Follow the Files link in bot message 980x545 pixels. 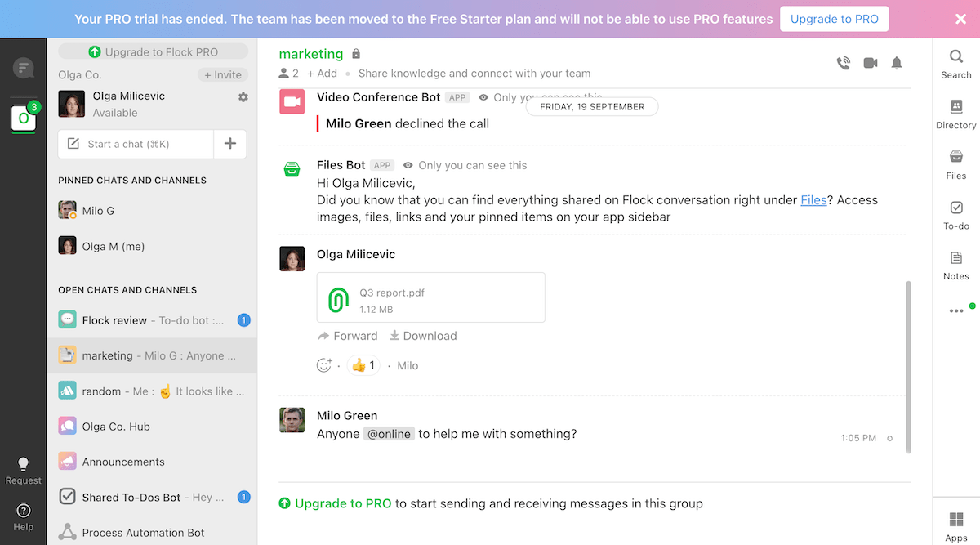click(x=813, y=199)
